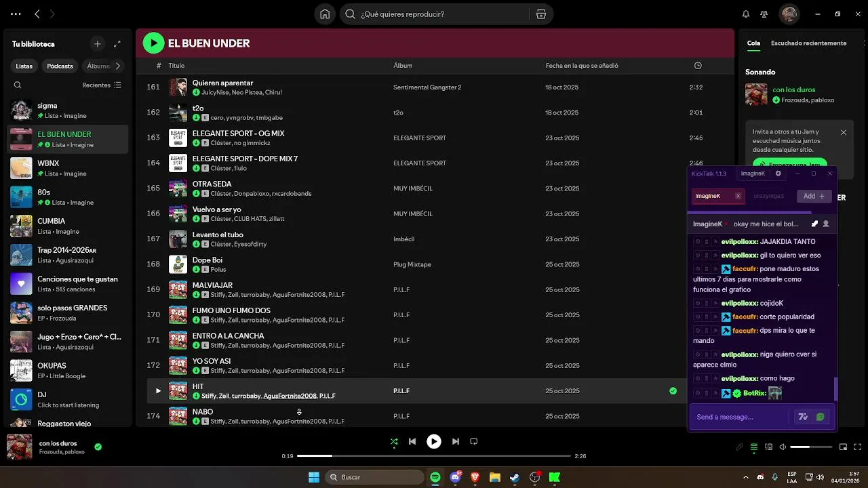Dismiss the Jam invitation card
868x488 pixels.
tap(844, 132)
